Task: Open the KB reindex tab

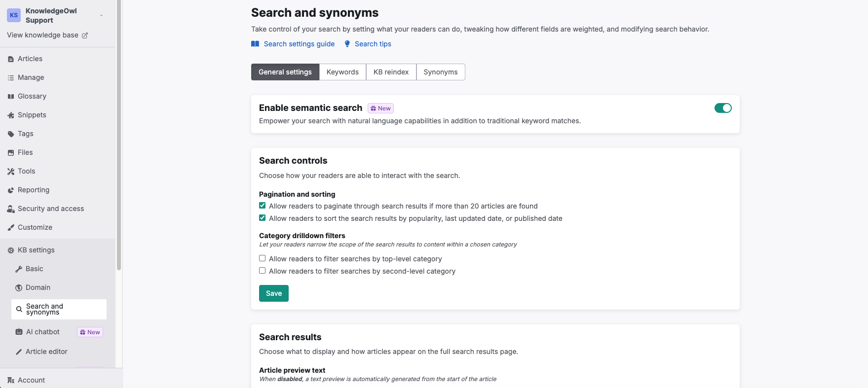Action: (x=391, y=72)
